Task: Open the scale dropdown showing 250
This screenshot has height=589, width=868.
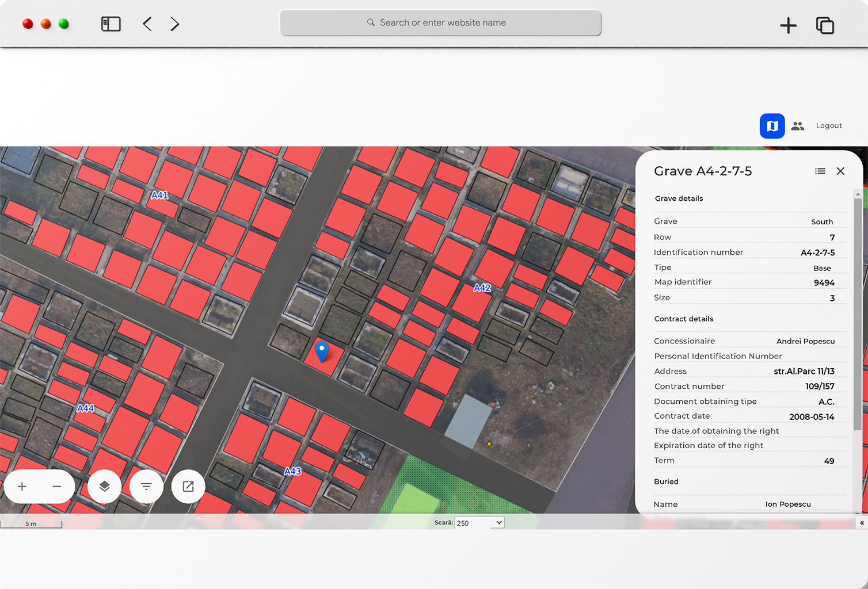Action: pyautogui.click(x=479, y=523)
